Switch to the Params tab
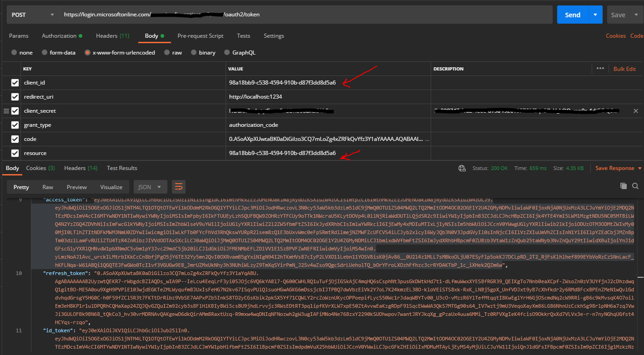 tap(19, 36)
